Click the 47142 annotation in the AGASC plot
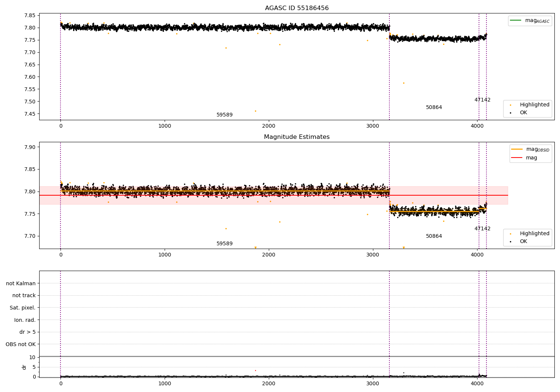 [x=482, y=100]
